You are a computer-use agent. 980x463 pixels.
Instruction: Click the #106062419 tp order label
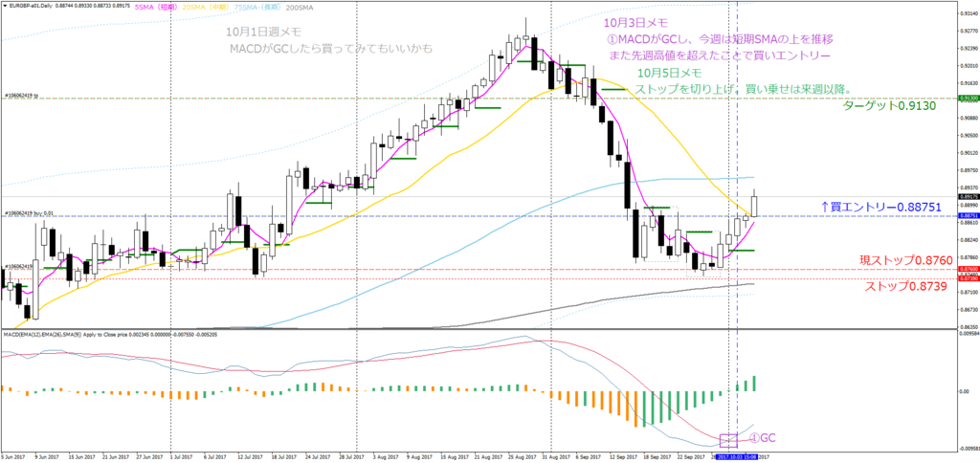pos(20,97)
